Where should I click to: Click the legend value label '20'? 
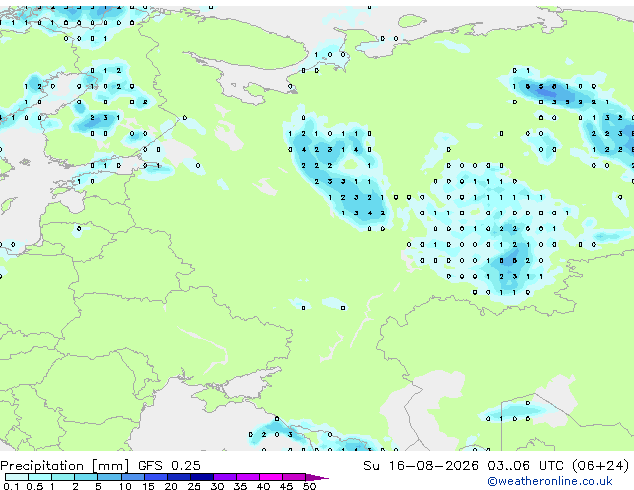pyautogui.click(x=171, y=486)
